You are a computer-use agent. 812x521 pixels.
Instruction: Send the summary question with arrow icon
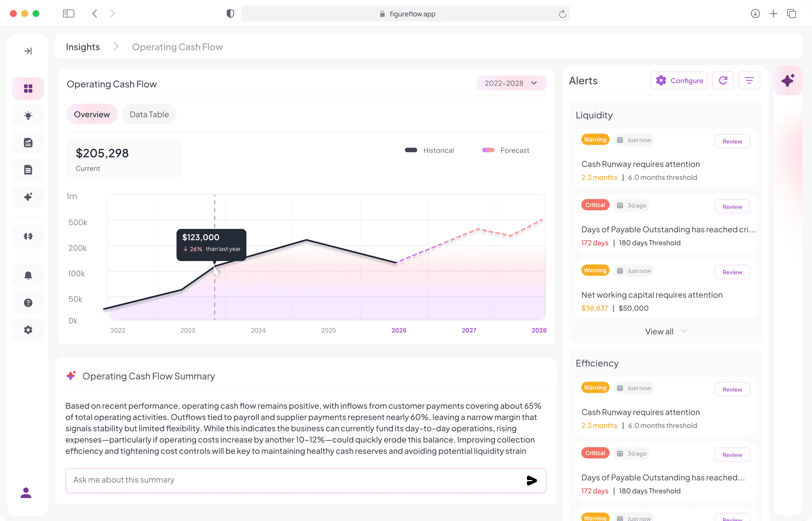(532, 480)
